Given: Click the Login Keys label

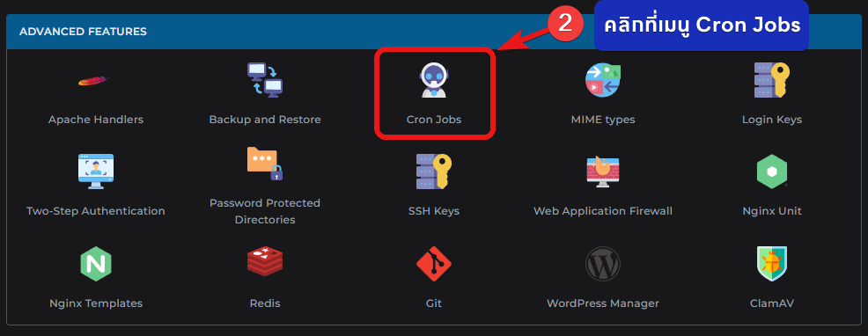Looking at the screenshot, I should [x=772, y=120].
